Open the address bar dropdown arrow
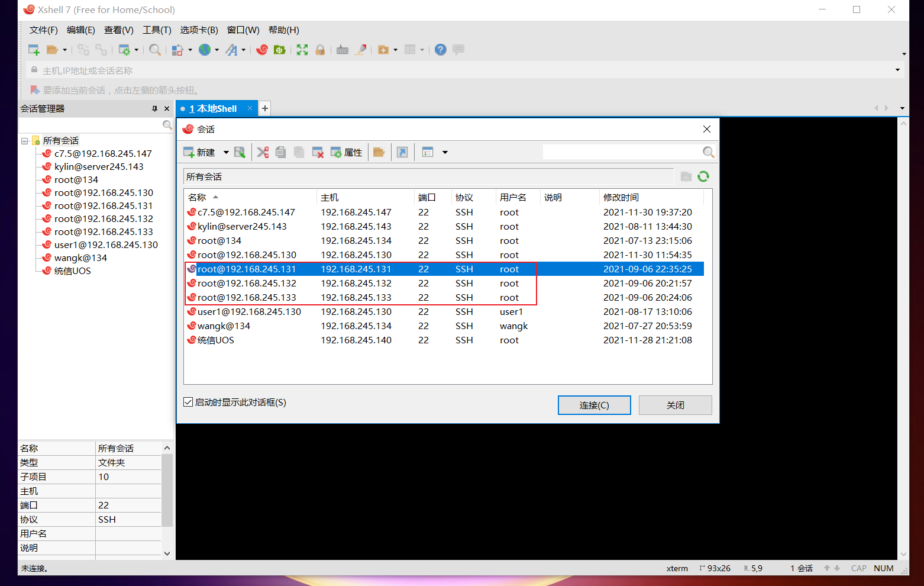Viewport: 924px width, 586px height. pyautogui.click(x=897, y=70)
